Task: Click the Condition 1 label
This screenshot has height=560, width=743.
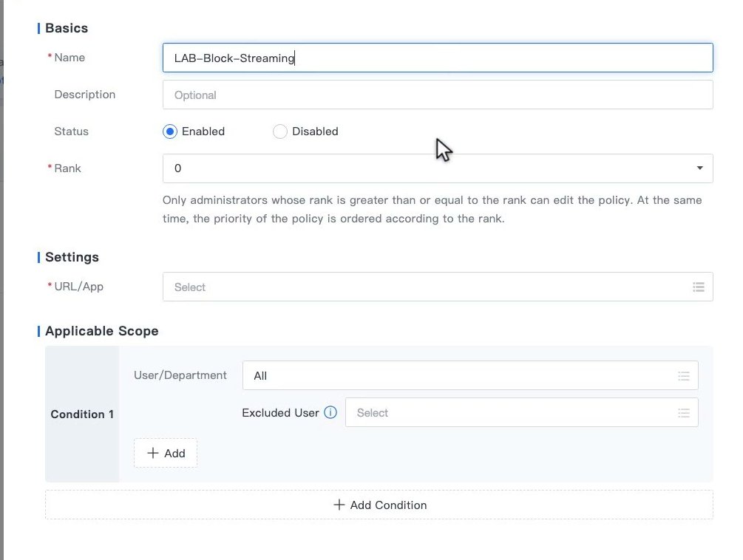Action: coord(82,414)
